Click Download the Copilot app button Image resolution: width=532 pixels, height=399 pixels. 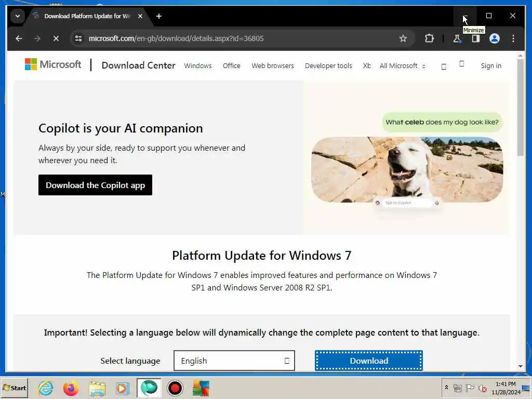[96, 185]
